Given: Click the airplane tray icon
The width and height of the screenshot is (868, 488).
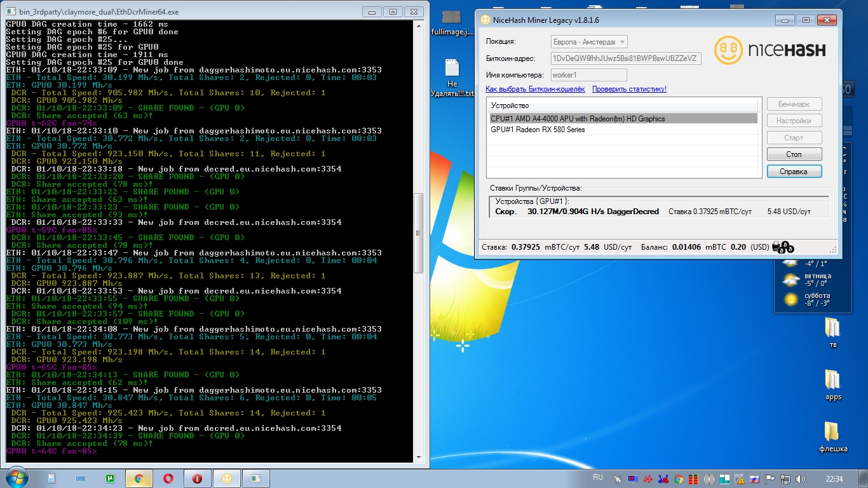Looking at the screenshot, I should (617, 479).
